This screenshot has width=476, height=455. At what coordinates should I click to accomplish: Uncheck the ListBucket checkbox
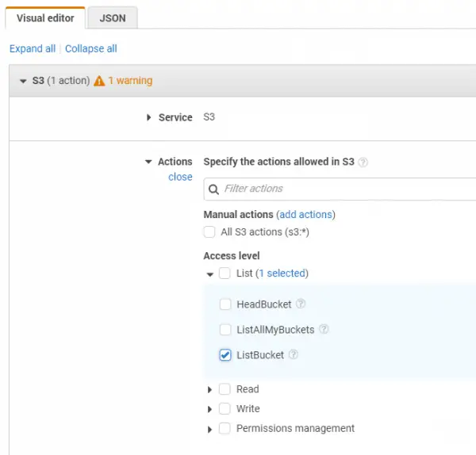pos(225,355)
